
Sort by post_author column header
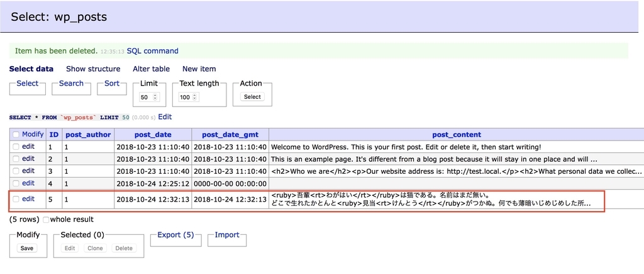pyautogui.click(x=88, y=135)
